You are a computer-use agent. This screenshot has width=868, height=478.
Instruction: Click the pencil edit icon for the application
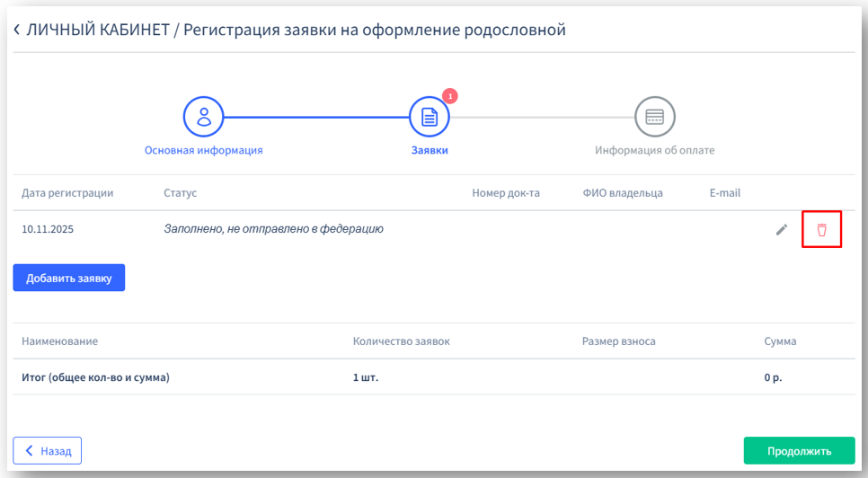782,230
